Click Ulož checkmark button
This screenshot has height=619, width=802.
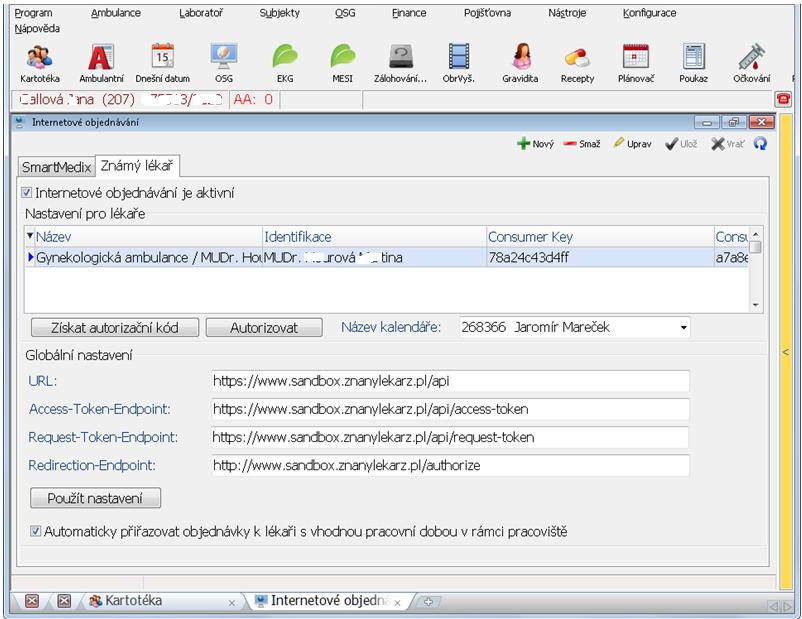coord(681,144)
